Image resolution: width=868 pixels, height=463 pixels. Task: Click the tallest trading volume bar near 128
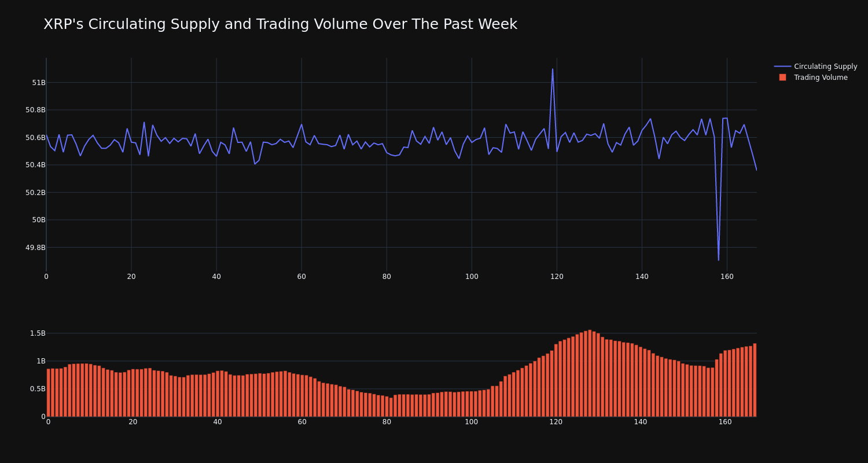[590, 373]
